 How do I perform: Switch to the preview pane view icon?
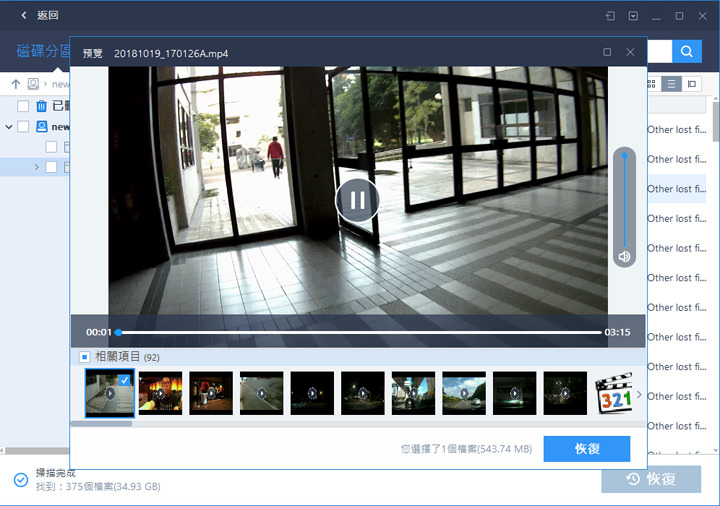[x=692, y=84]
